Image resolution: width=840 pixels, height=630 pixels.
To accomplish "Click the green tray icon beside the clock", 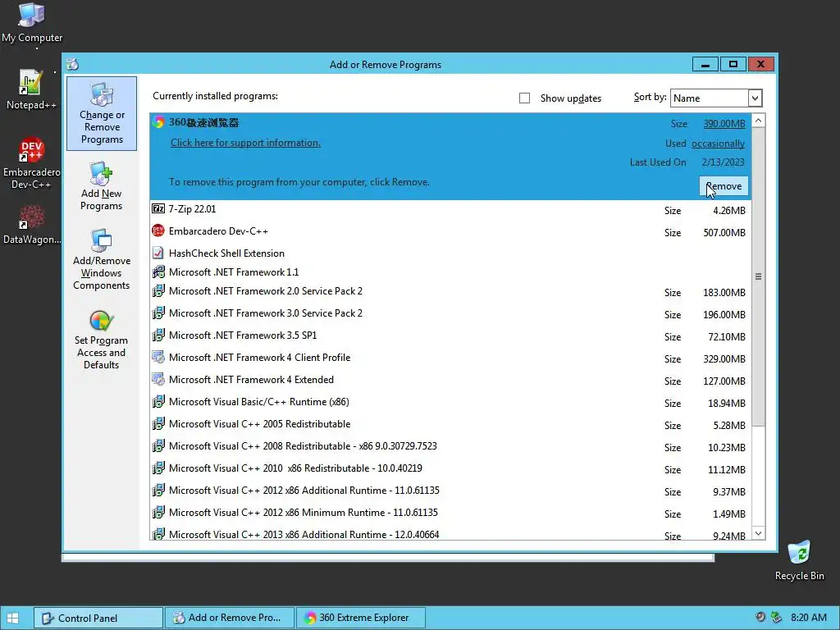I will (776, 617).
